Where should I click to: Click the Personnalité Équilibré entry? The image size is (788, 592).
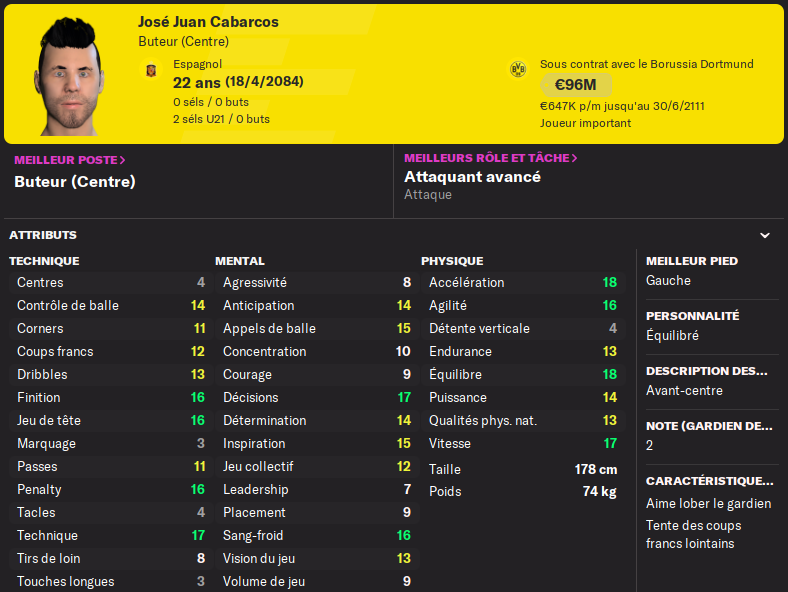[673, 336]
